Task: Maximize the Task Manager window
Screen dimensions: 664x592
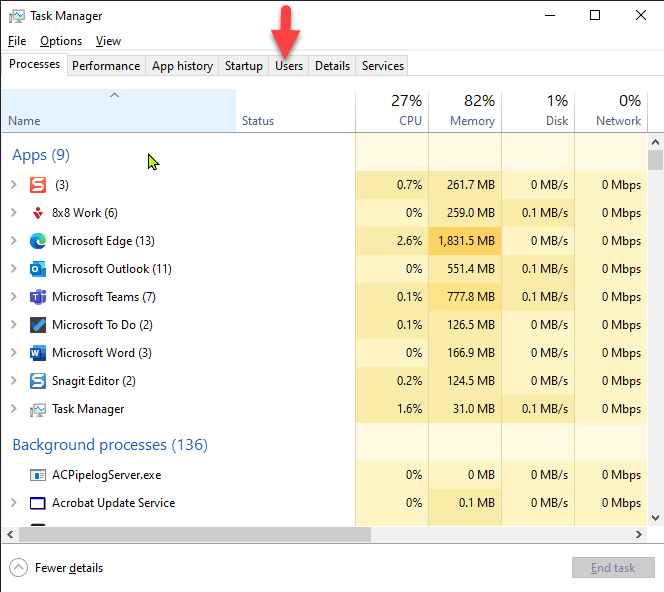Action: (595, 16)
